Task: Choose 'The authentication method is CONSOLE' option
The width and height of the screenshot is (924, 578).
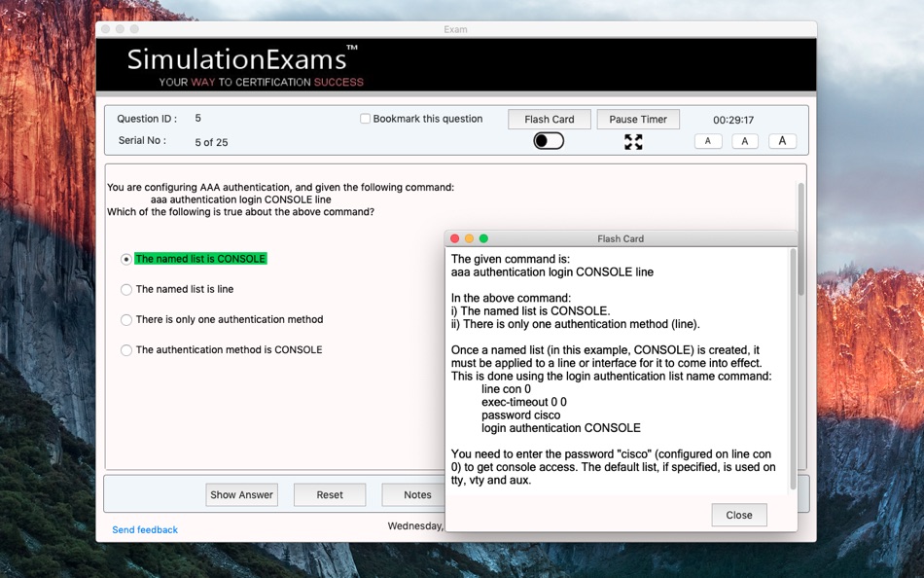Action: coord(126,350)
